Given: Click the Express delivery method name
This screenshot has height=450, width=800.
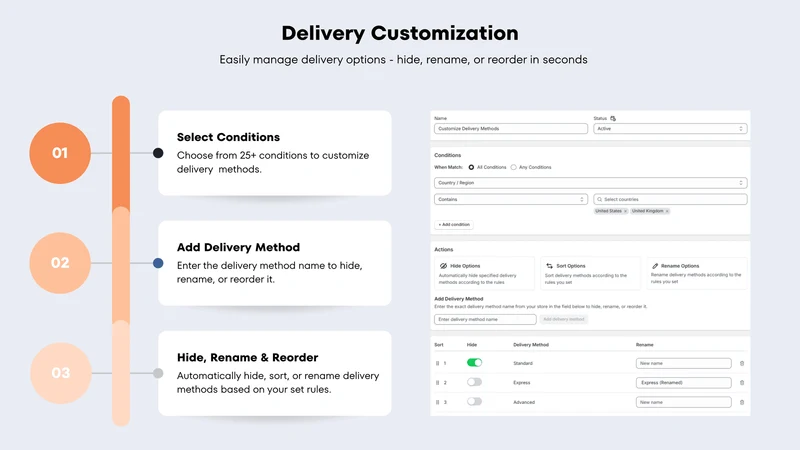Looking at the screenshot, I should click(x=521, y=383).
